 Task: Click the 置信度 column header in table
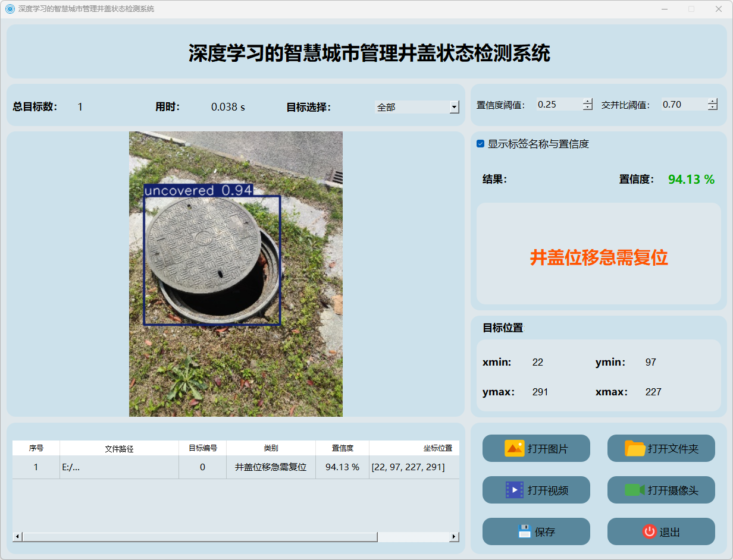[342, 448]
